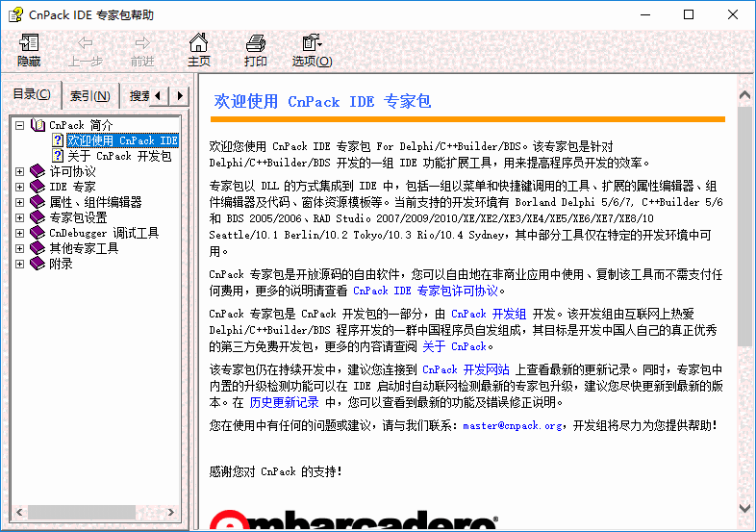
Task: Expand the CnDebugger 调试工具 tree node
Action: tap(19, 234)
